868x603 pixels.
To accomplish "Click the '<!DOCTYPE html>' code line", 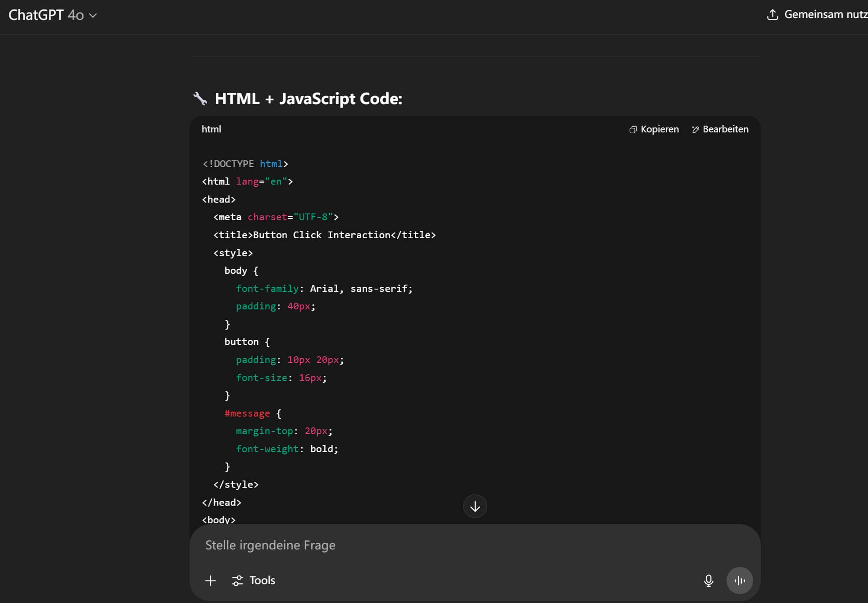I will click(245, 164).
